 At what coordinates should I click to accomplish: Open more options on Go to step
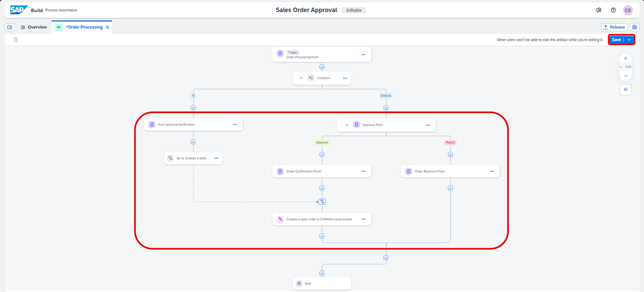point(216,158)
